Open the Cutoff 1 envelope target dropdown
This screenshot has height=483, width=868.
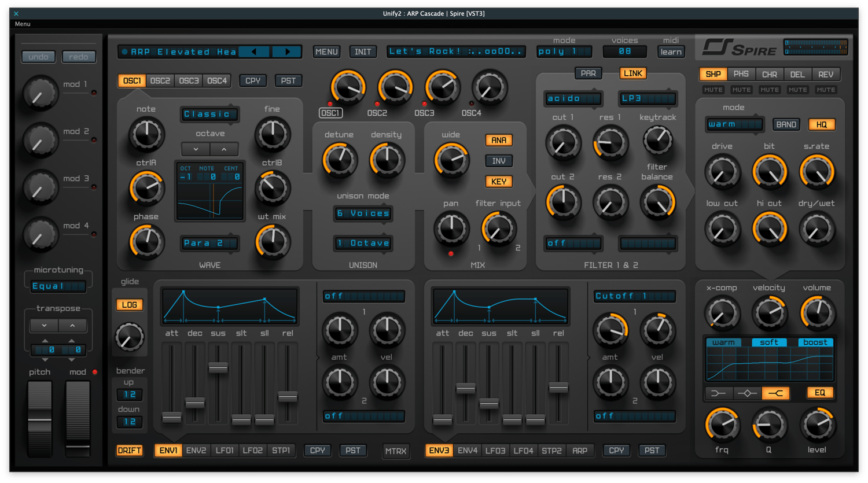click(x=635, y=296)
